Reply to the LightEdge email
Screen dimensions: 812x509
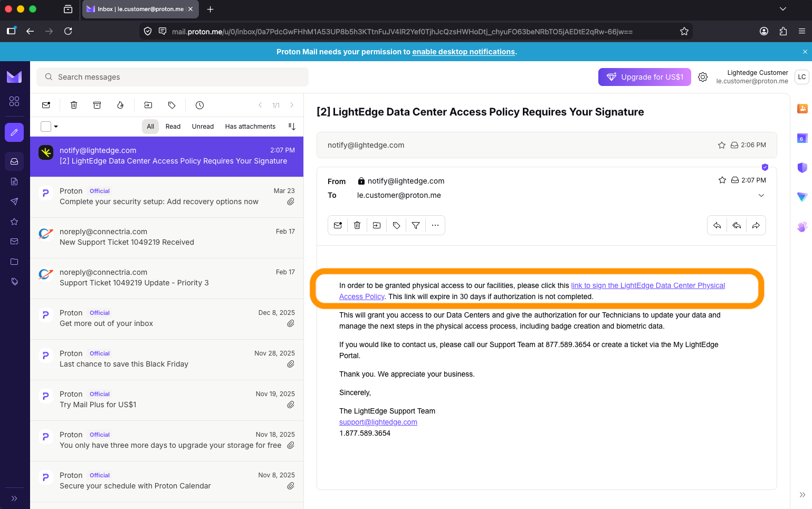717,225
